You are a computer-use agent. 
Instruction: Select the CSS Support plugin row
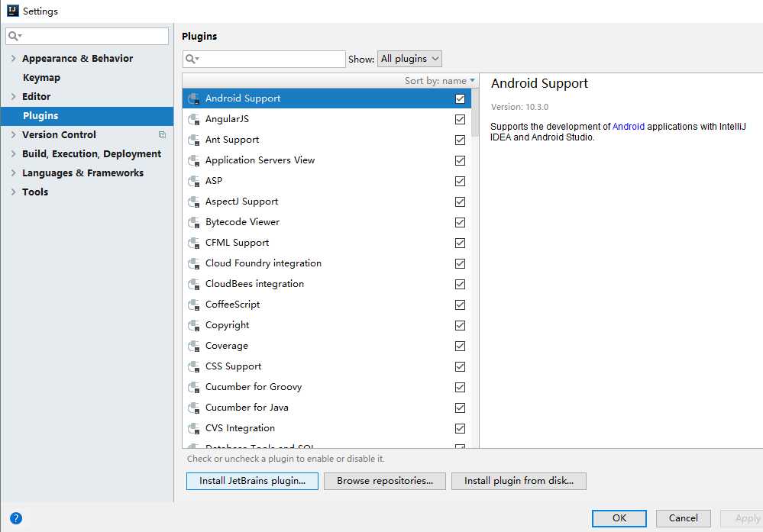click(x=327, y=366)
